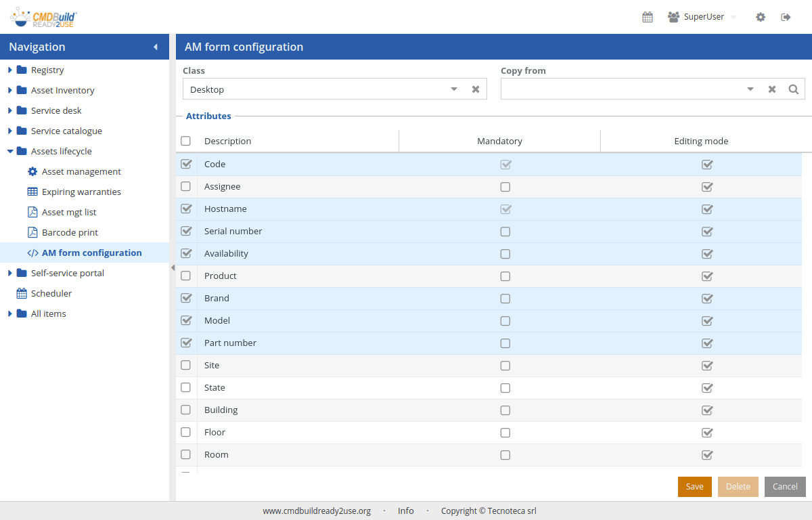Click the Cancel button
This screenshot has width=812, height=520.
click(x=785, y=487)
